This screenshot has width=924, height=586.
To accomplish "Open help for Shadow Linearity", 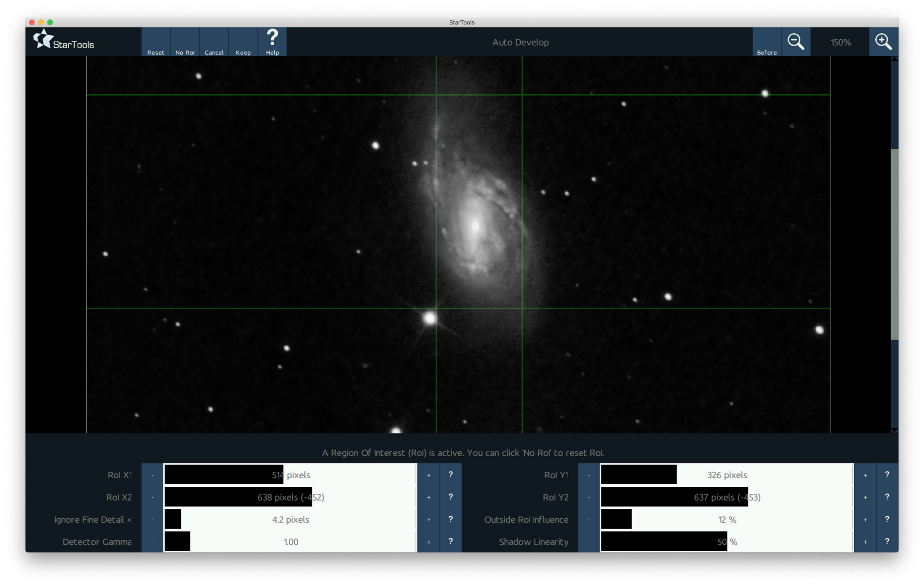I will pos(887,542).
